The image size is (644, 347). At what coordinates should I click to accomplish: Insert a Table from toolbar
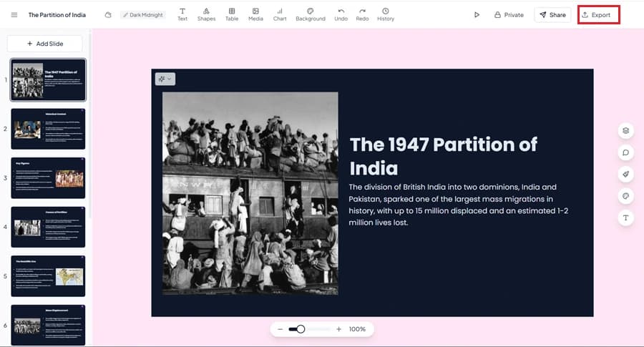[x=232, y=14]
